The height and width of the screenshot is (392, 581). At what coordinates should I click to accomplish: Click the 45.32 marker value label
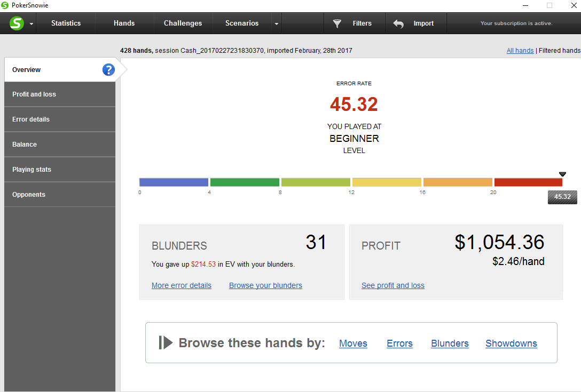tap(562, 197)
